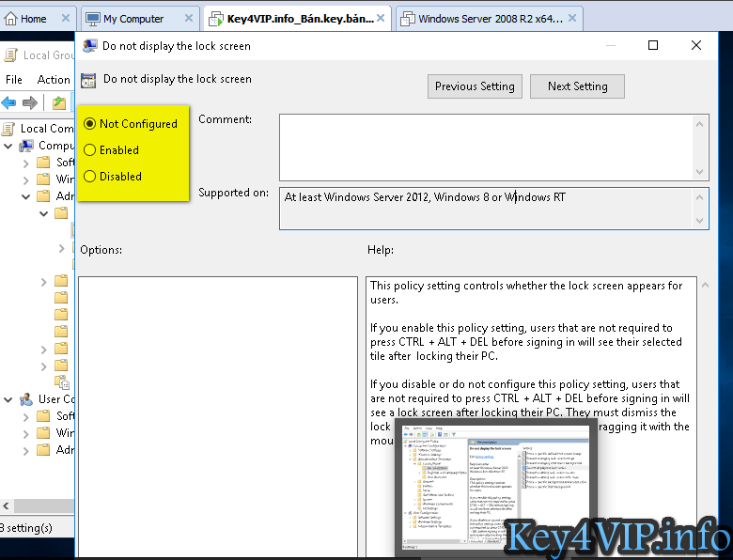Maximize the policy setting dialog
Viewport: 733px width, 560px height.
(653, 45)
